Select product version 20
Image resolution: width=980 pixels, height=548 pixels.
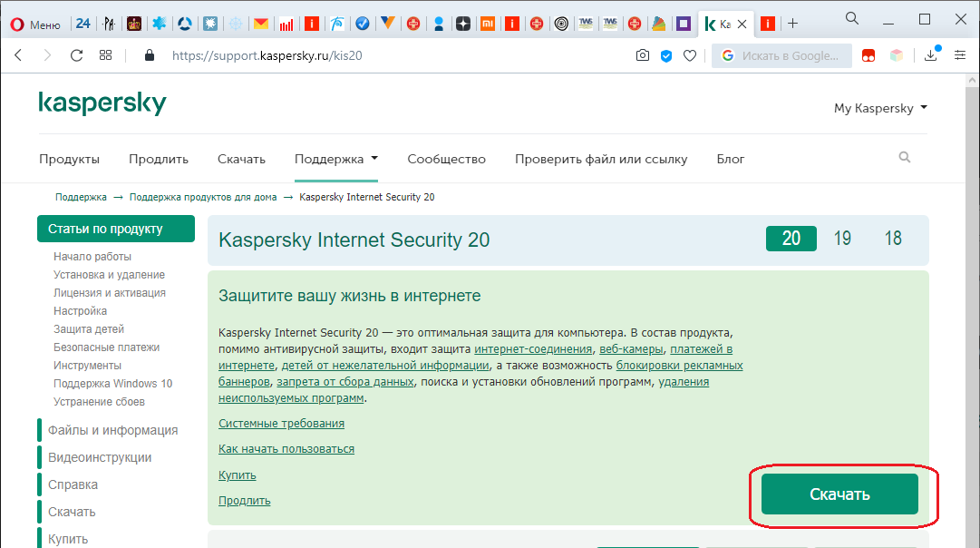coord(791,239)
